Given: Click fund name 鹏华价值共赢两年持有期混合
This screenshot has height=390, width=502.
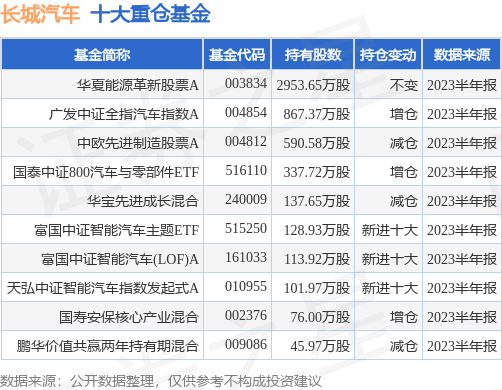Looking at the screenshot, I should click(108, 346).
